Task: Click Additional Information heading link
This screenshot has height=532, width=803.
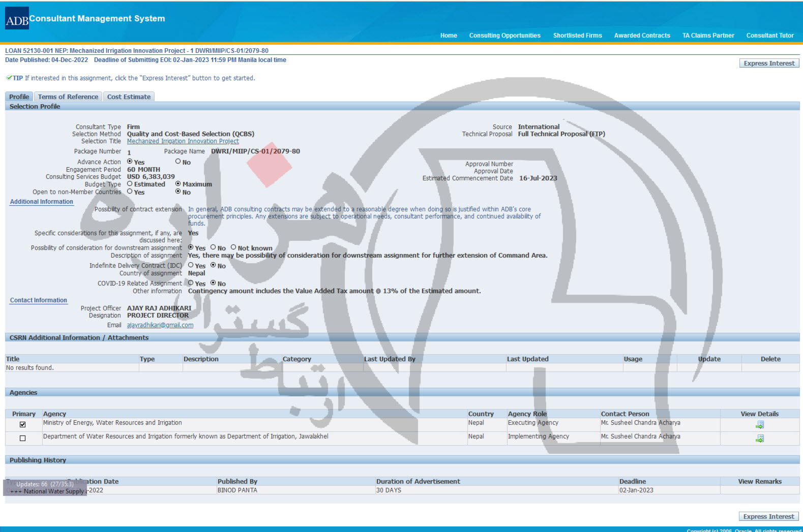Action: click(42, 202)
